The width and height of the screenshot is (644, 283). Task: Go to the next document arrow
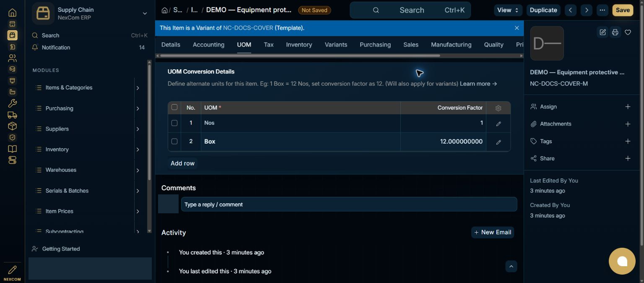pyautogui.click(x=587, y=10)
